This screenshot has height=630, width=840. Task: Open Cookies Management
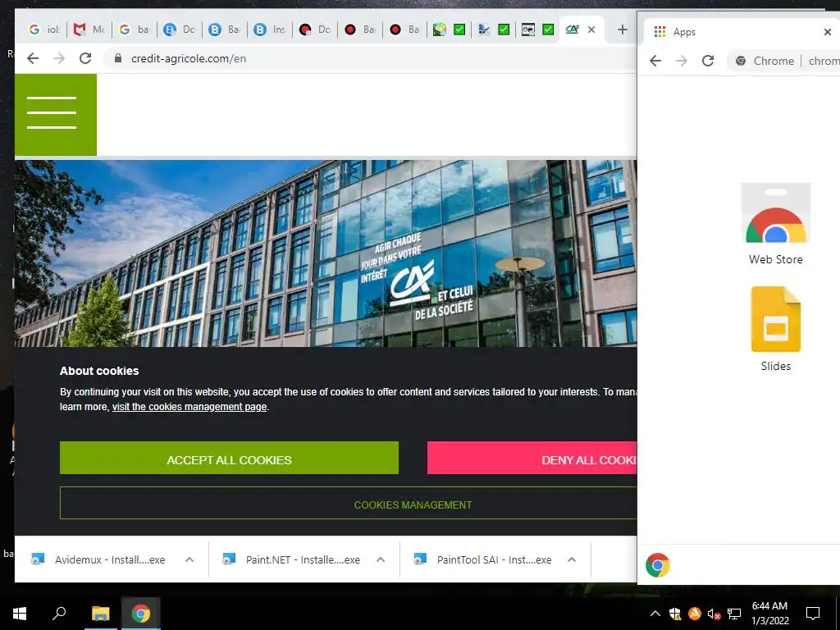coord(348,503)
